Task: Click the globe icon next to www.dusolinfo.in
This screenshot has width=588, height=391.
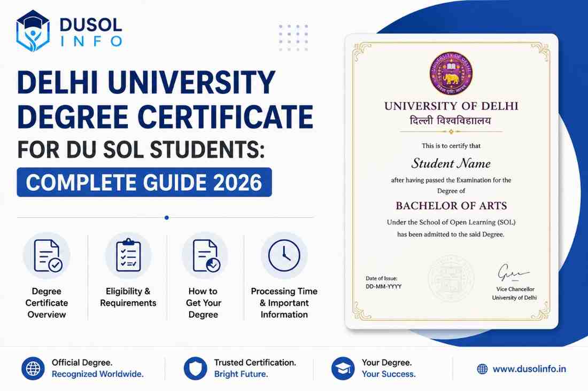Action: pos(482,369)
